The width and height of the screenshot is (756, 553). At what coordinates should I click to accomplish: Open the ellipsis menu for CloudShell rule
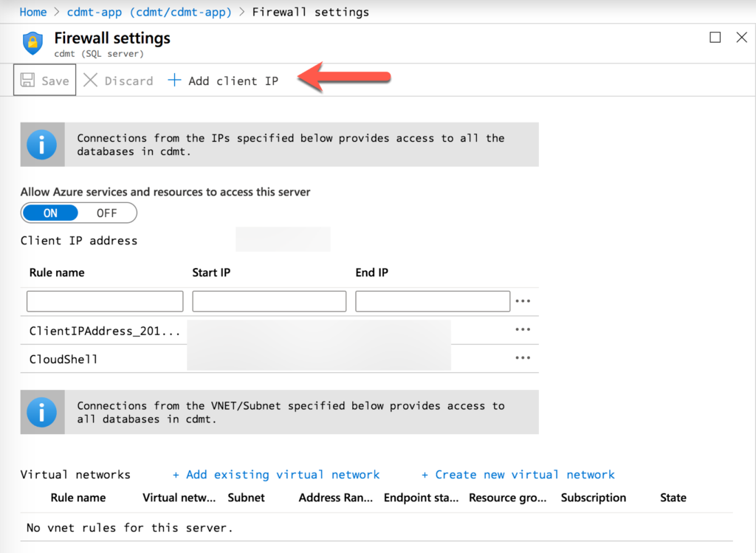click(523, 358)
